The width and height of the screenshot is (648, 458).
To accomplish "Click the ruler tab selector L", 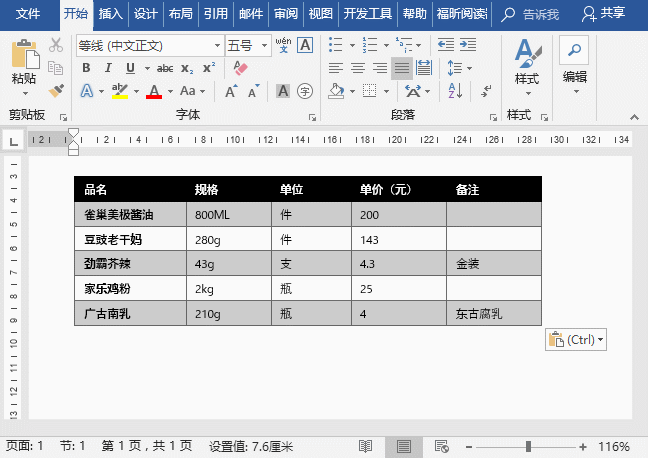I will 14,142.
